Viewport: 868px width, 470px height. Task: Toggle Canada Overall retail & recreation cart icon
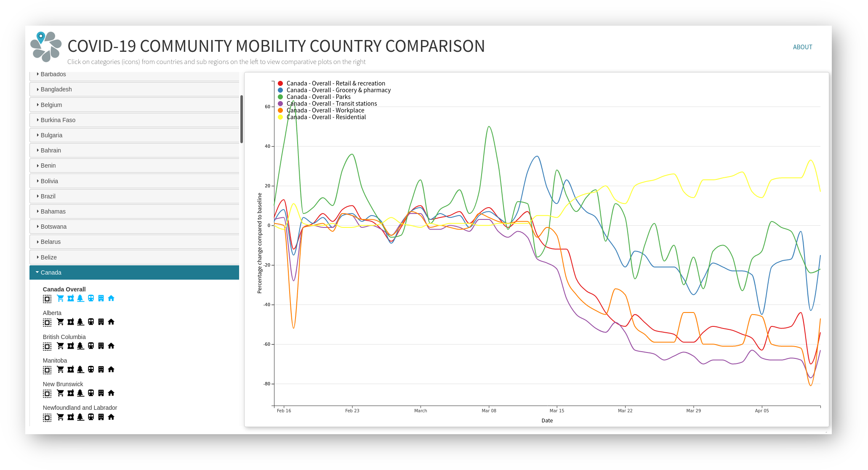tap(61, 298)
